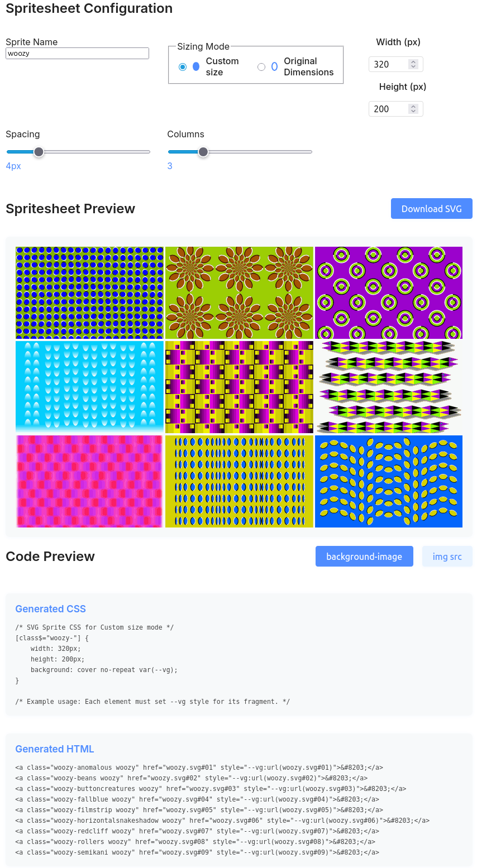Click the pink and purple checkered sprite
The width and height of the screenshot is (477, 868).
pyautogui.click(x=89, y=481)
